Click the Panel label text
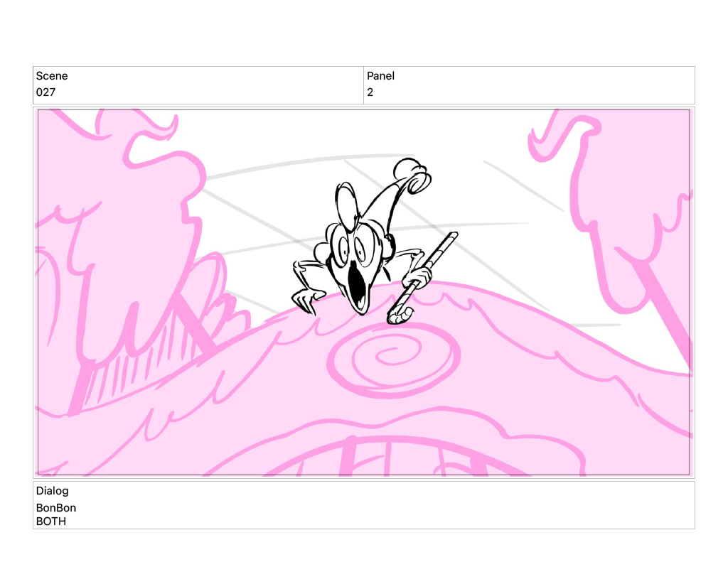728x562 pixels. tap(380, 76)
